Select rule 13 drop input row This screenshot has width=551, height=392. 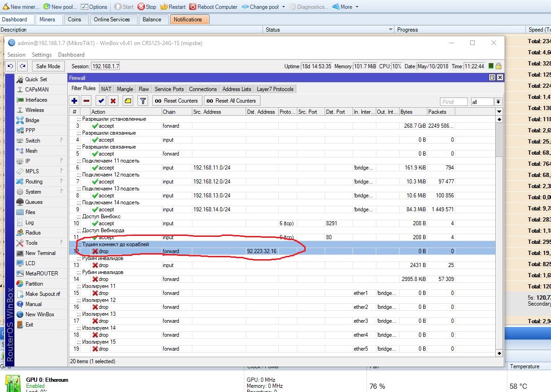[x=282, y=265]
